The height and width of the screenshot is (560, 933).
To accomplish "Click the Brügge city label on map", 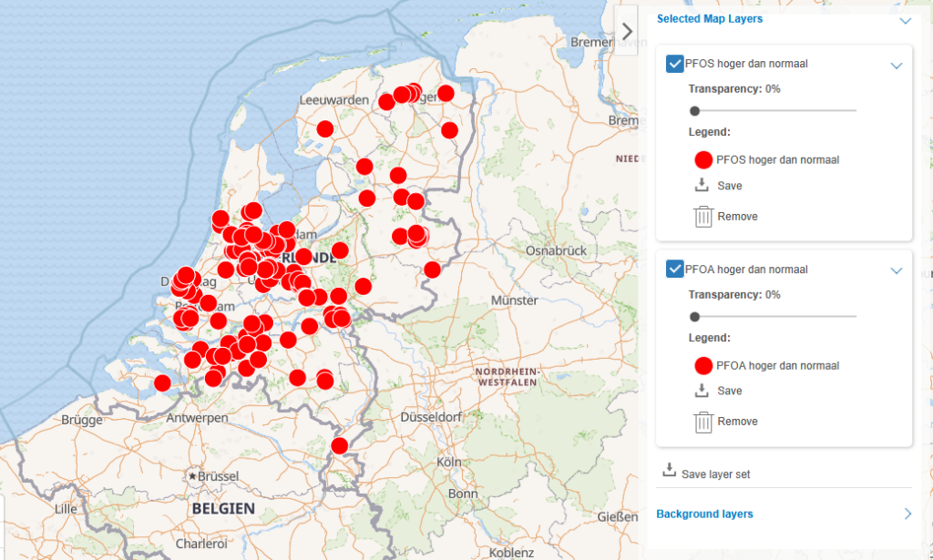I will 82,421.
